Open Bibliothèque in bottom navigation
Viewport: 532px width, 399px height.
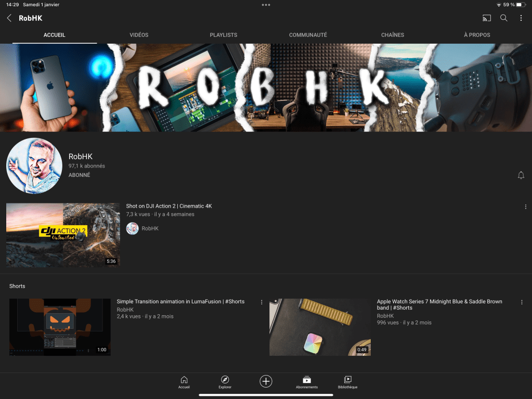click(347, 382)
